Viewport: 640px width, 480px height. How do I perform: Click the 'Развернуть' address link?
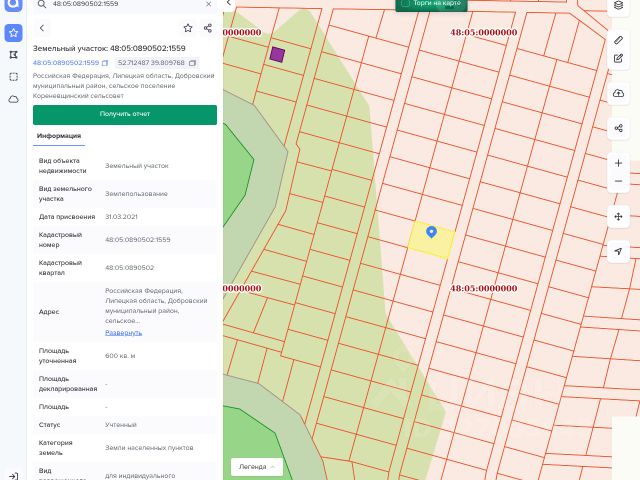click(x=123, y=333)
